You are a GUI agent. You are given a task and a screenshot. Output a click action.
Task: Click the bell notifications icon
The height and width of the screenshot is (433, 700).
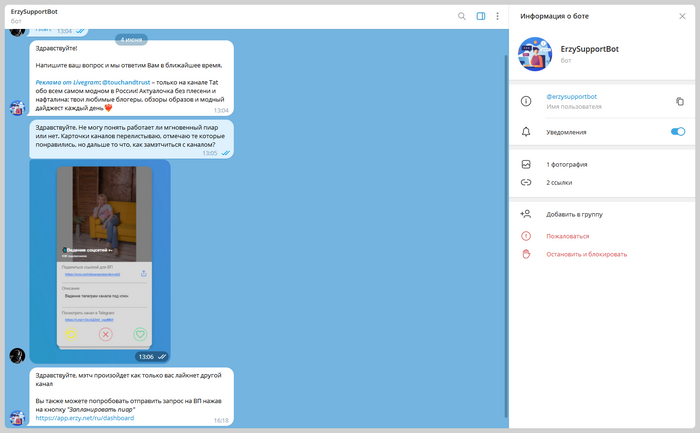(x=526, y=132)
